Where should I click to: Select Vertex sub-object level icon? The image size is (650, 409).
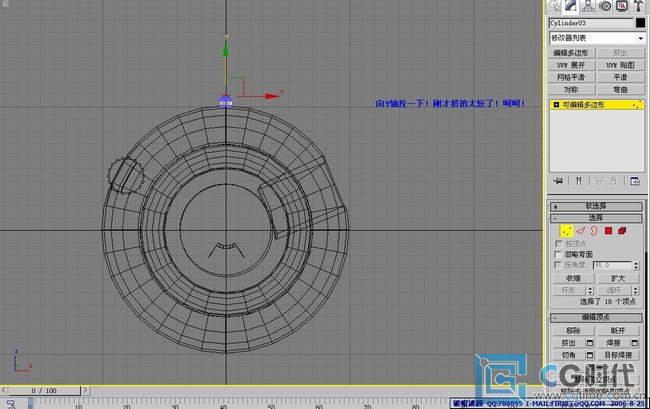(566, 231)
